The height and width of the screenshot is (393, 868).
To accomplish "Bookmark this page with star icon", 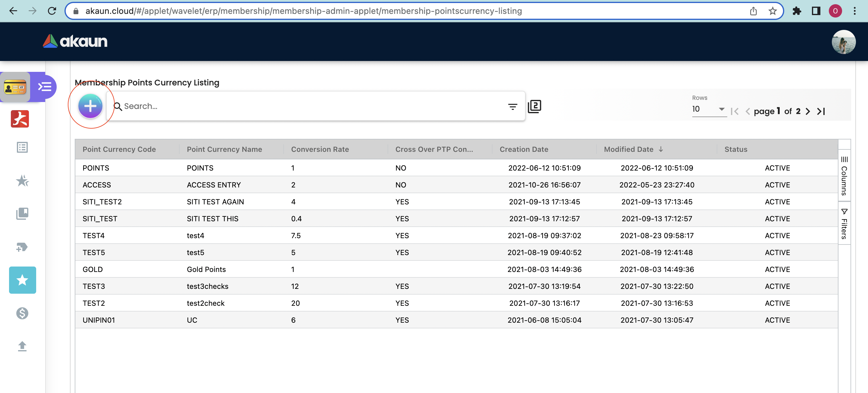I will coord(773,11).
